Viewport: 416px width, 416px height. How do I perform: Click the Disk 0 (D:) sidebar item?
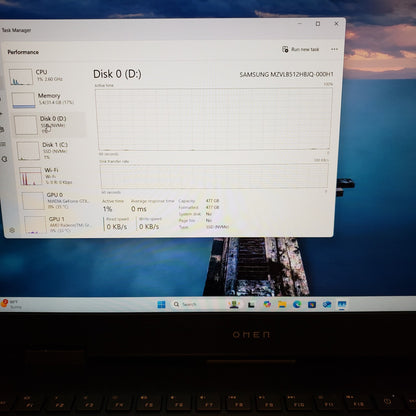click(48, 125)
